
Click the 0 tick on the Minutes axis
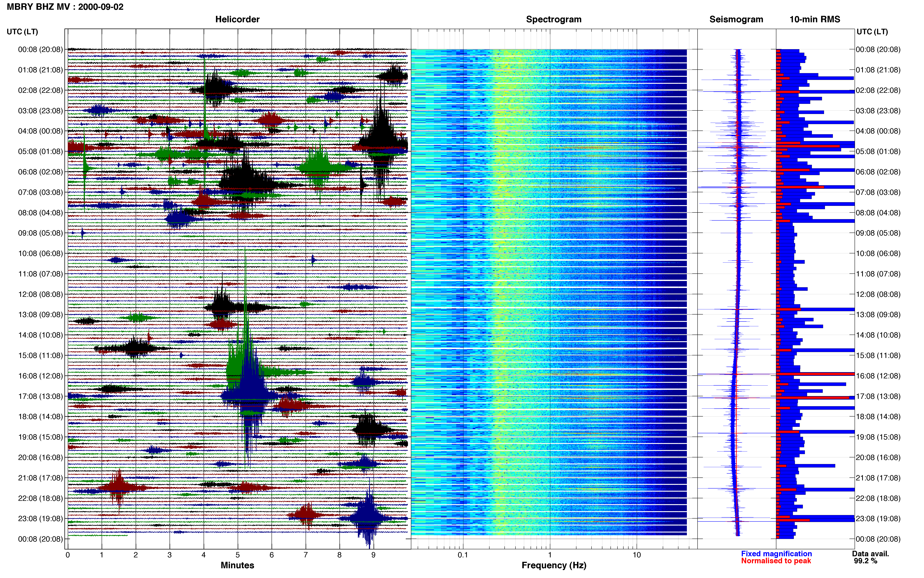[x=68, y=555]
